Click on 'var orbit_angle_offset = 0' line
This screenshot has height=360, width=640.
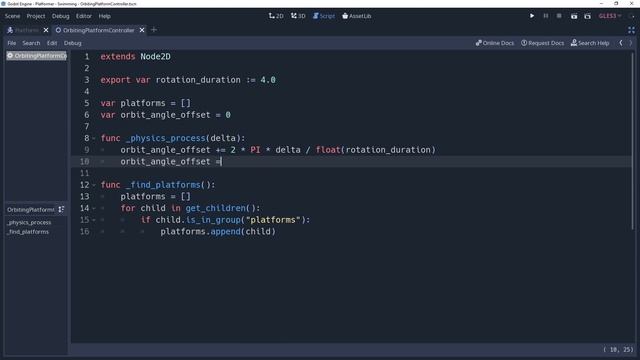tap(165, 115)
